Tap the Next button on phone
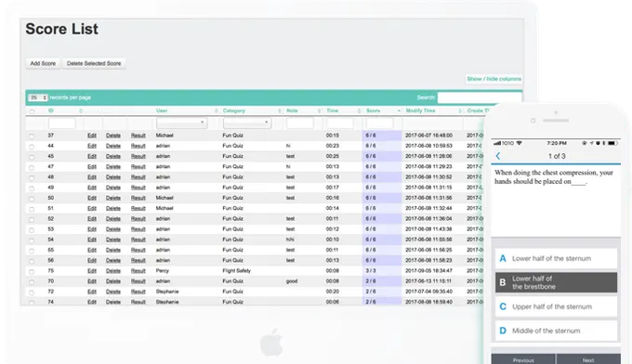 [588, 359]
